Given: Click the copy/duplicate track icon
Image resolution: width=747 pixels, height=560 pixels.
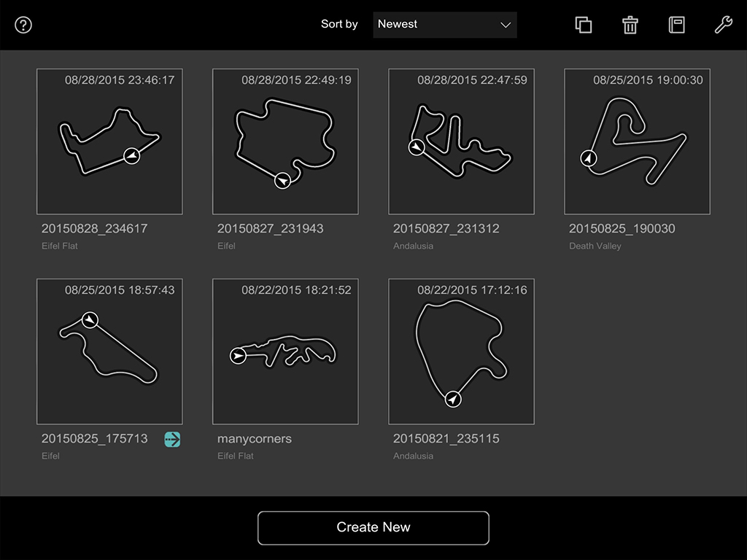Looking at the screenshot, I should [x=583, y=25].
